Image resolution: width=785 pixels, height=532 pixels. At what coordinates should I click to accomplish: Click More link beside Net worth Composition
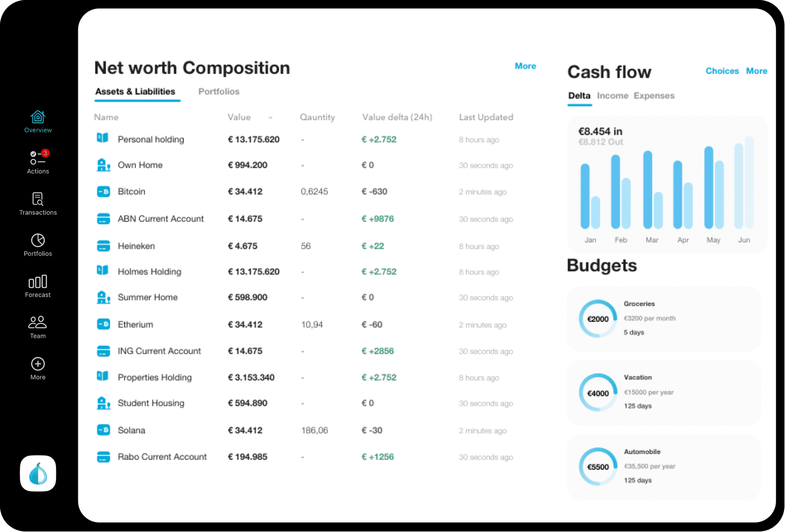[x=525, y=66]
